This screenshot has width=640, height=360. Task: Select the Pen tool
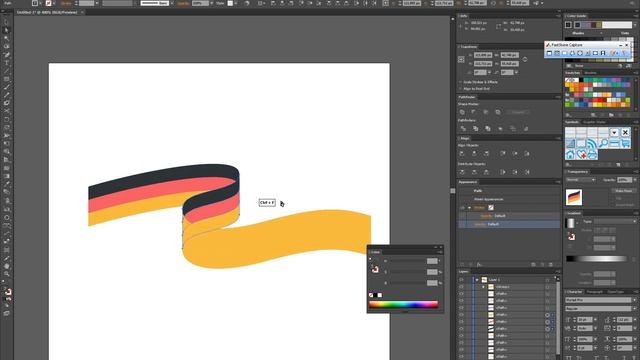(7, 55)
